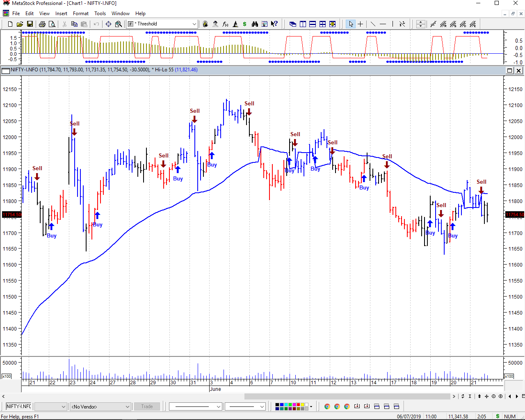The height and width of the screenshot is (420, 525).
Task: Open the Insert menu
Action: click(62, 14)
